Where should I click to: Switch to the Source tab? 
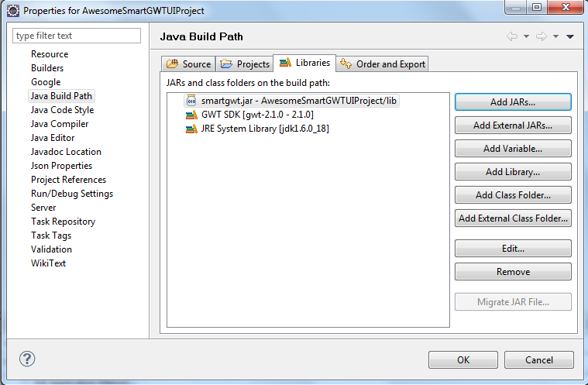(188, 64)
